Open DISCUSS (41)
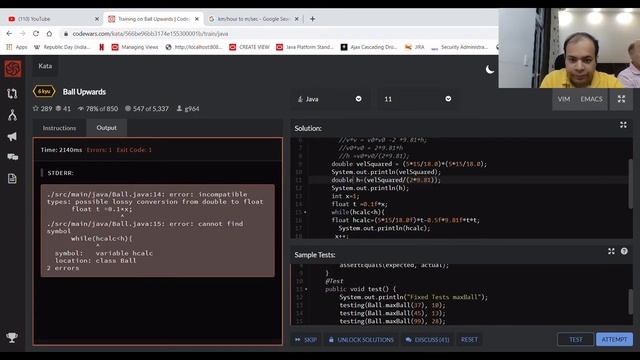640x360 pixels. click(427, 340)
